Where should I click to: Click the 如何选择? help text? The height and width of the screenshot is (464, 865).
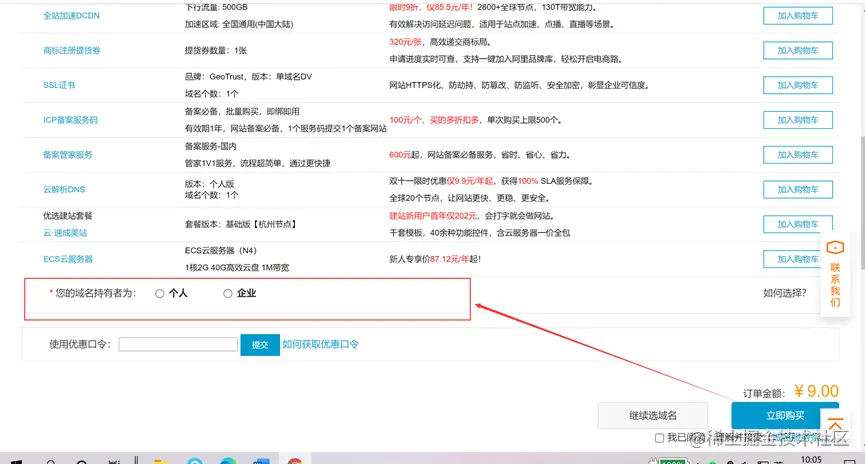[x=784, y=293]
